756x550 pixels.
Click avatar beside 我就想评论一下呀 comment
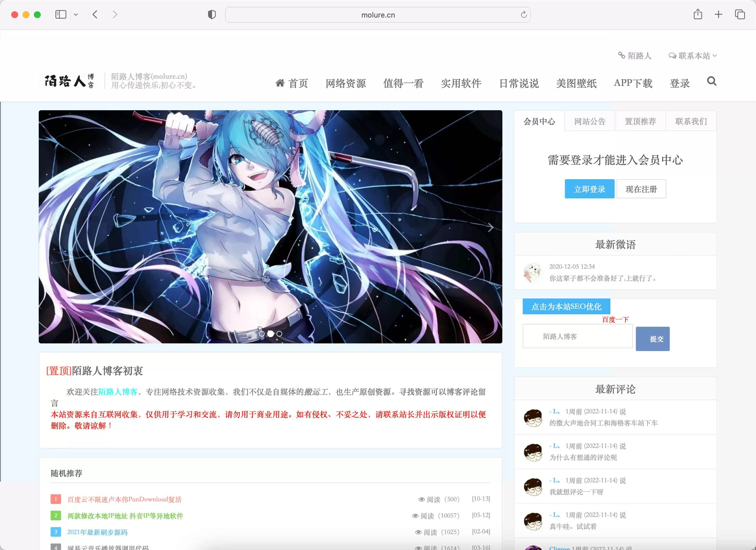click(x=533, y=487)
